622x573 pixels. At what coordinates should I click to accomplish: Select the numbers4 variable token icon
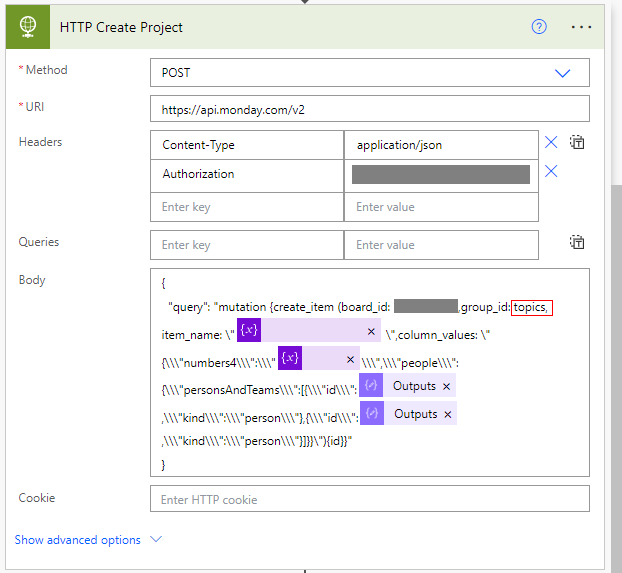[290, 358]
